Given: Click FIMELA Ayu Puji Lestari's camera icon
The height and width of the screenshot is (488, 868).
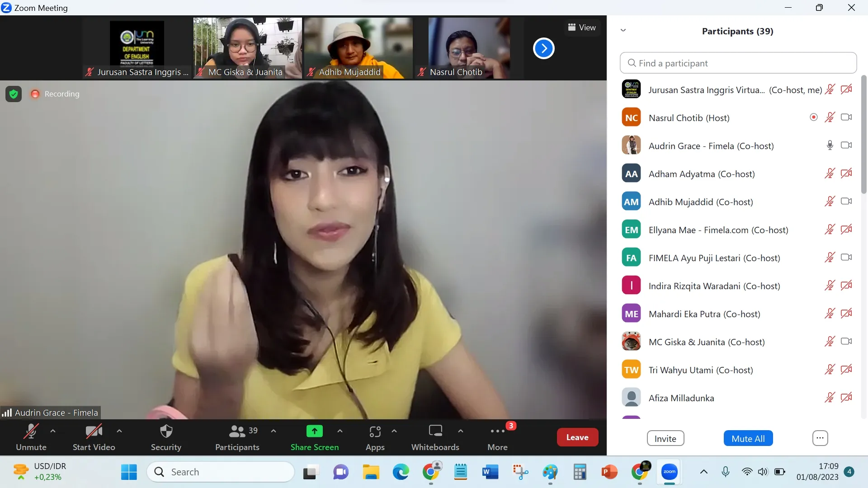Looking at the screenshot, I should (846, 258).
